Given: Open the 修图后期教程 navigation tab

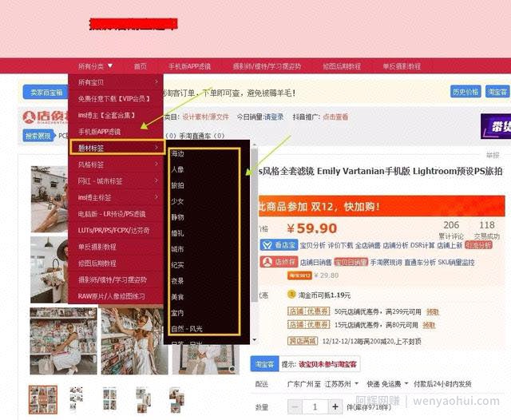Looking at the screenshot, I should (342, 66).
